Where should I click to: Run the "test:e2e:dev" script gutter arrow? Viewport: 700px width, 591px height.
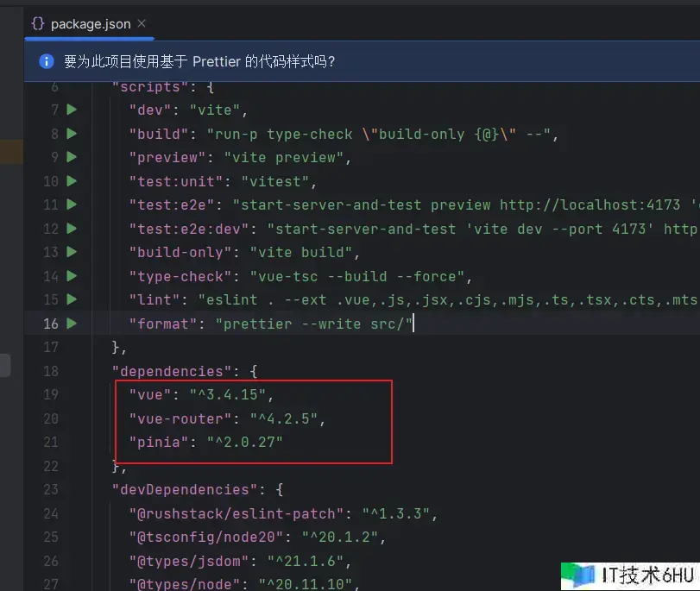pyautogui.click(x=72, y=229)
